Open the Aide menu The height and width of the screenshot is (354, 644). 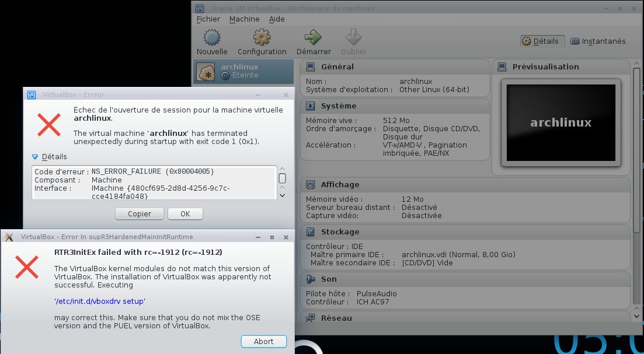click(x=277, y=19)
